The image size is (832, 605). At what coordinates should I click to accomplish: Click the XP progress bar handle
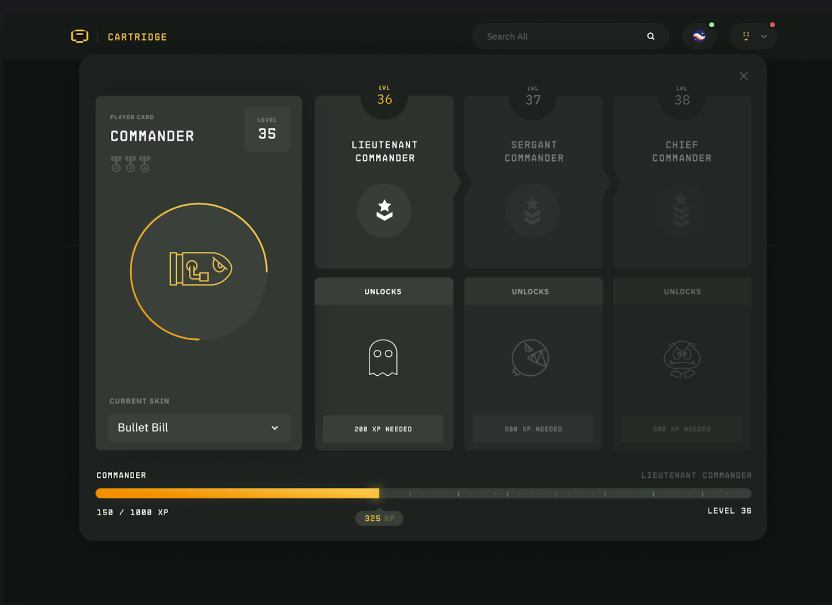coord(377,493)
